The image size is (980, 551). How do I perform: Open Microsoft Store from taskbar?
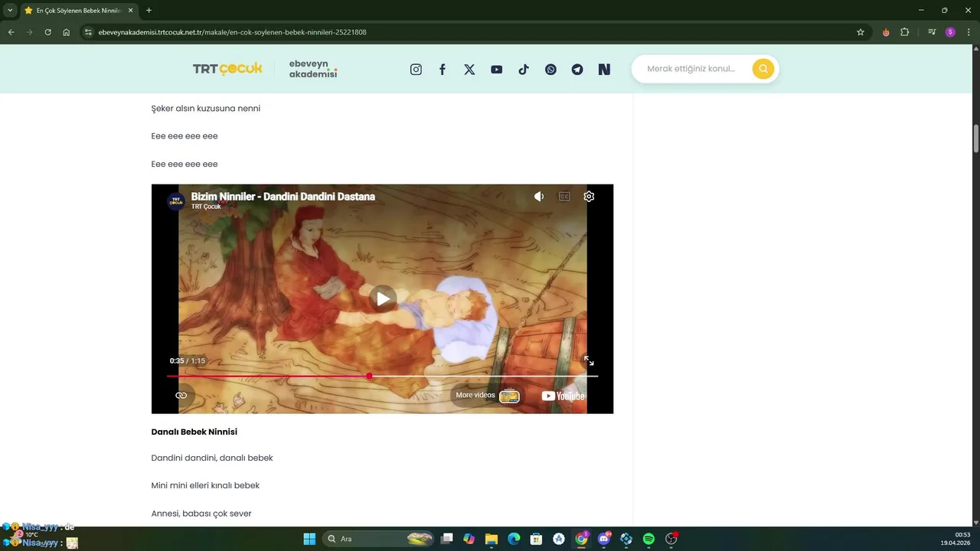(x=537, y=539)
